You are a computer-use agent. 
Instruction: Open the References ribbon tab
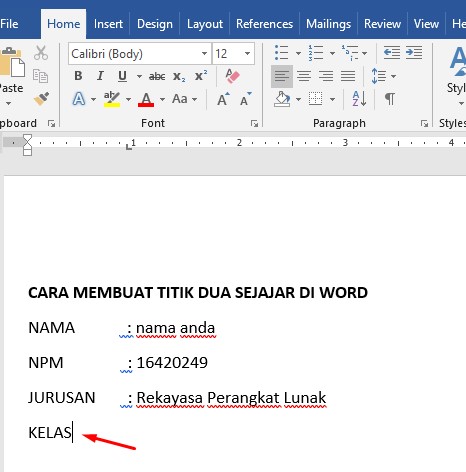coord(264,24)
